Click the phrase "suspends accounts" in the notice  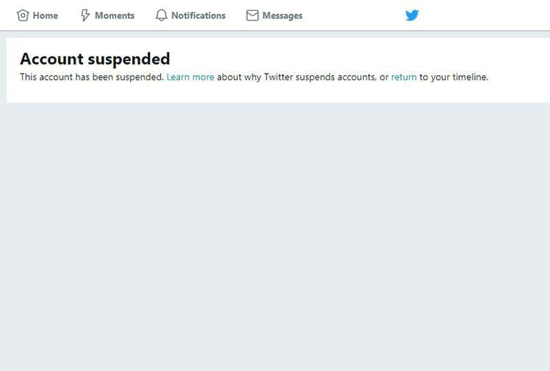point(336,77)
